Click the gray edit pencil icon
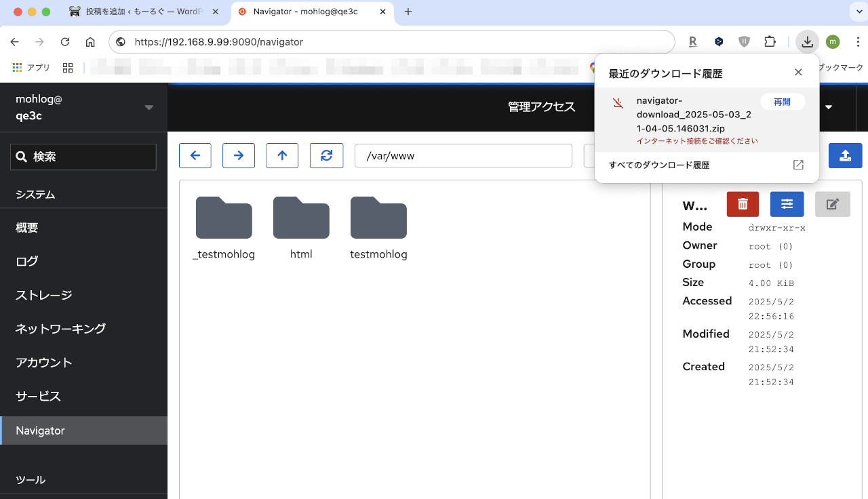868x499 pixels. coord(833,204)
